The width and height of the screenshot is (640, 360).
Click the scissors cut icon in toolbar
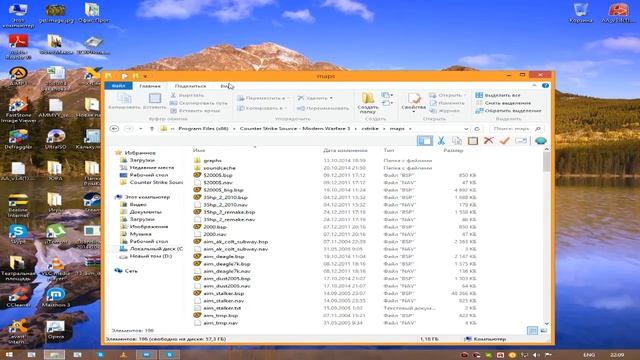(441, 141)
